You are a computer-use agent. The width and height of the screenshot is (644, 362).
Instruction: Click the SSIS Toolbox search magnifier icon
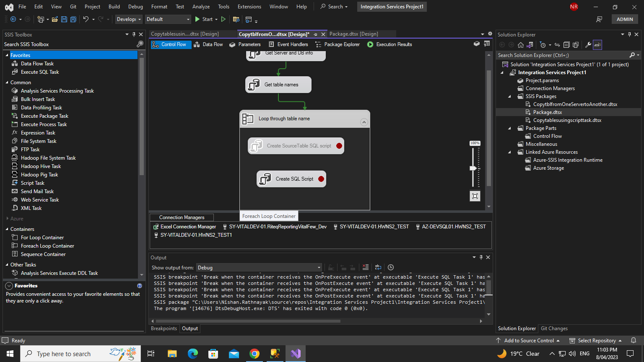[140, 44]
